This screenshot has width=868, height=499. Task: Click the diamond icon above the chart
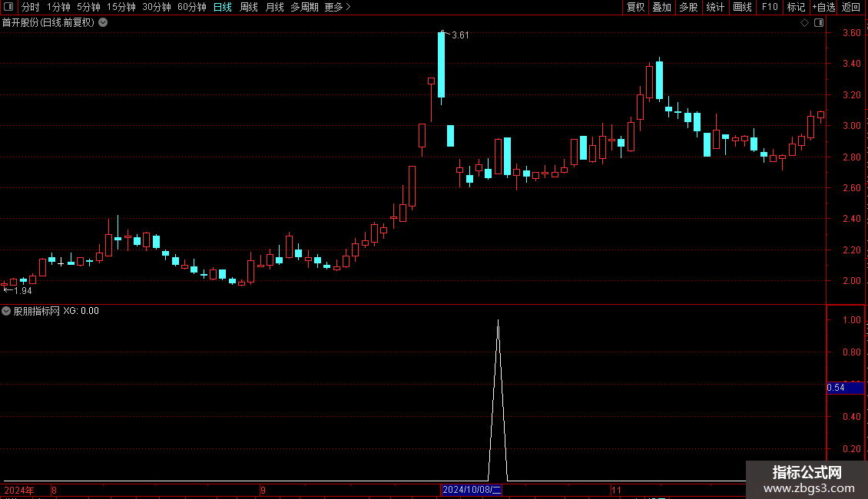coord(805,23)
